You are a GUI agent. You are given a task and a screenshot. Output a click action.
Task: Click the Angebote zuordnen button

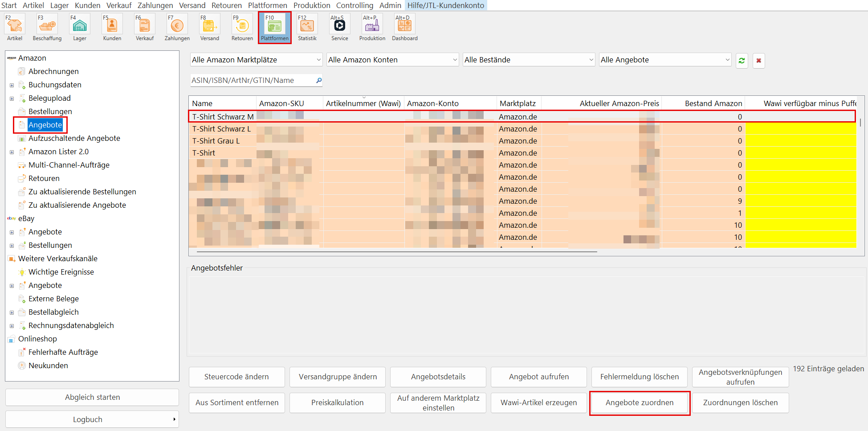coord(640,403)
